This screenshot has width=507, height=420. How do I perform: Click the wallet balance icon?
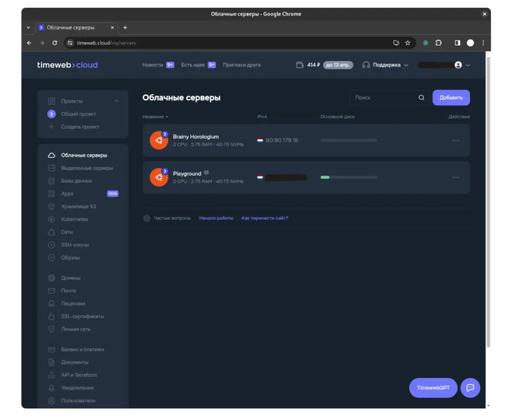[x=300, y=65]
